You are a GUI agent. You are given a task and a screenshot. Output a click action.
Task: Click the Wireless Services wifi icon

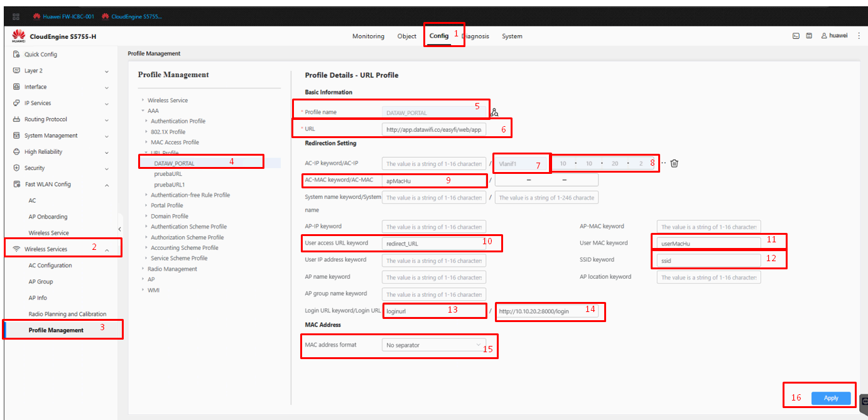pyautogui.click(x=16, y=249)
